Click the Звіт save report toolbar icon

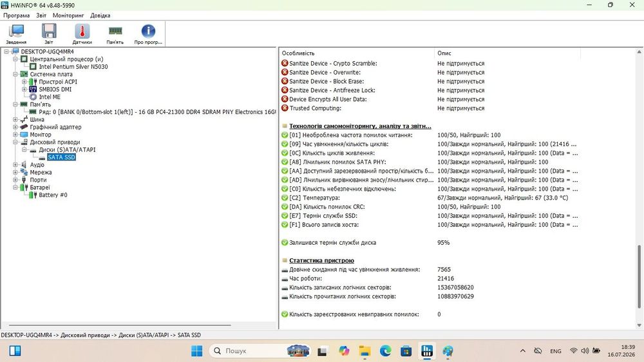(x=49, y=34)
